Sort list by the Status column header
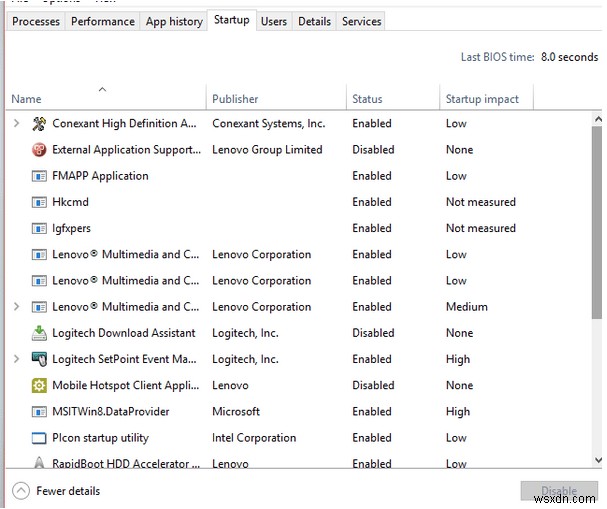Screen dimensions: 607x509 click(x=368, y=99)
